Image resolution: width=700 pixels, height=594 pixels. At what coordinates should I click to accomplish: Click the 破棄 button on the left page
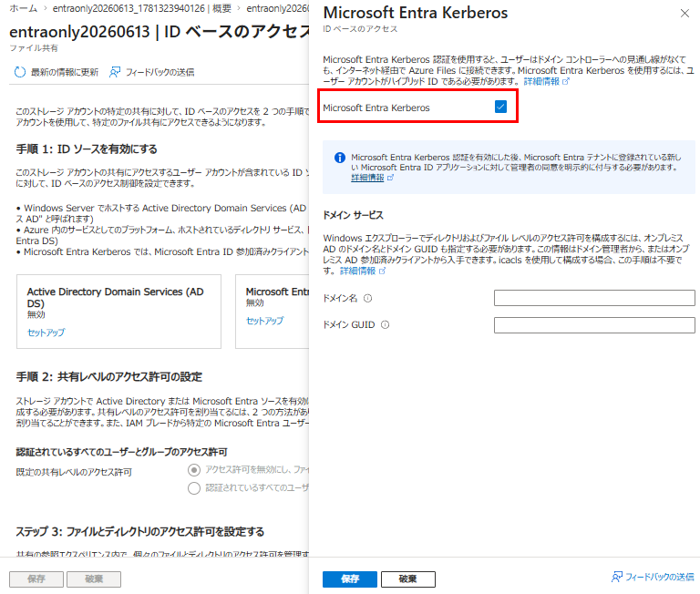[x=94, y=579]
